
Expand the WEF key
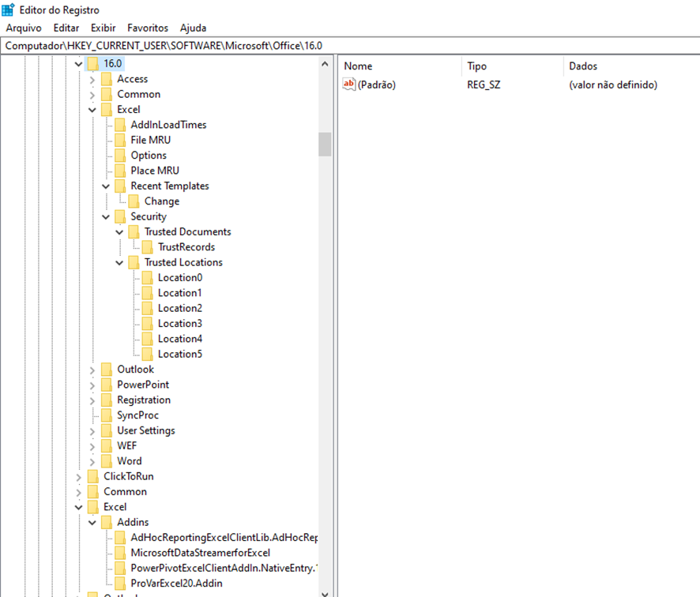92,447
